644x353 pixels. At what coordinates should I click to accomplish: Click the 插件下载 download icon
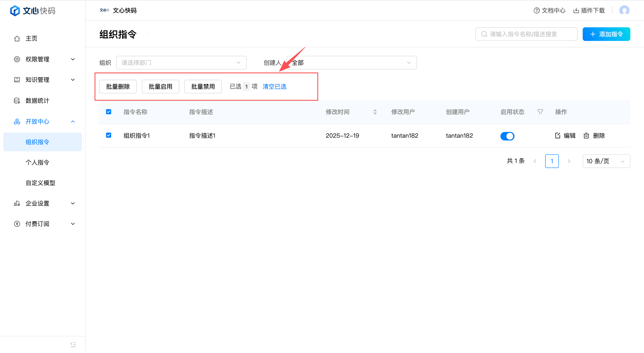click(x=576, y=10)
